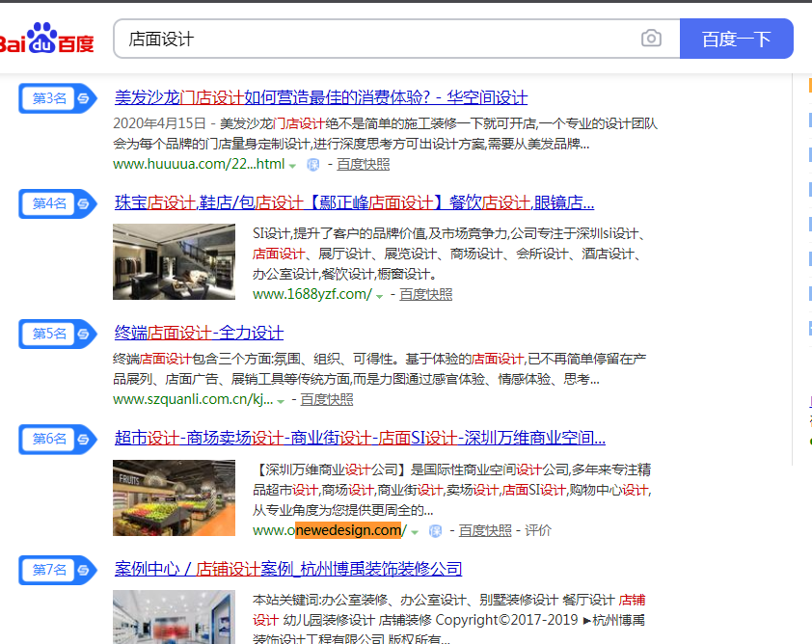Open result 珠宝店设计,鞋店/包店设计
The image size is (812, 644).
click(x=354, y=202)
